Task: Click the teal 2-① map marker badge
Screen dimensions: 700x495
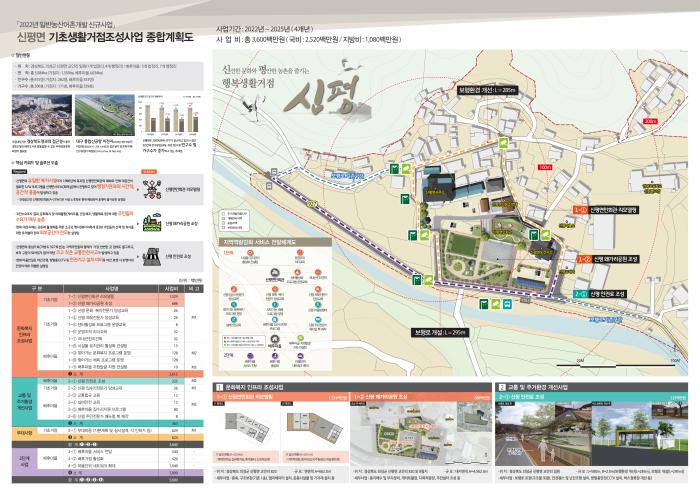Action: (x=580, y=294)
